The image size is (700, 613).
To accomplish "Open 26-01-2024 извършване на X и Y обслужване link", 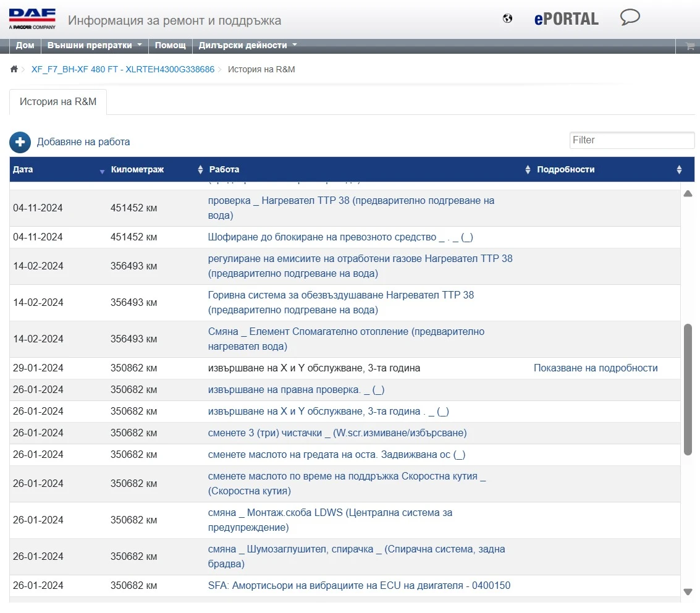I will [328, 411].
